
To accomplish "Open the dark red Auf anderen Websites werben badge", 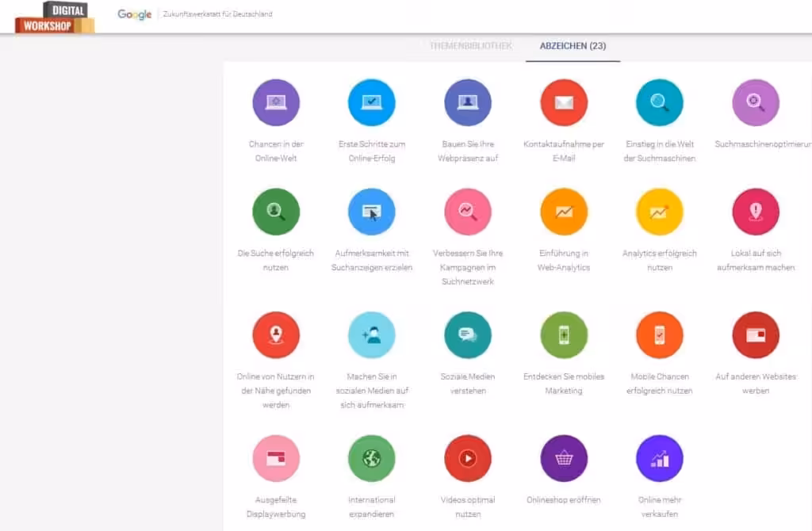I will point(756,335).
